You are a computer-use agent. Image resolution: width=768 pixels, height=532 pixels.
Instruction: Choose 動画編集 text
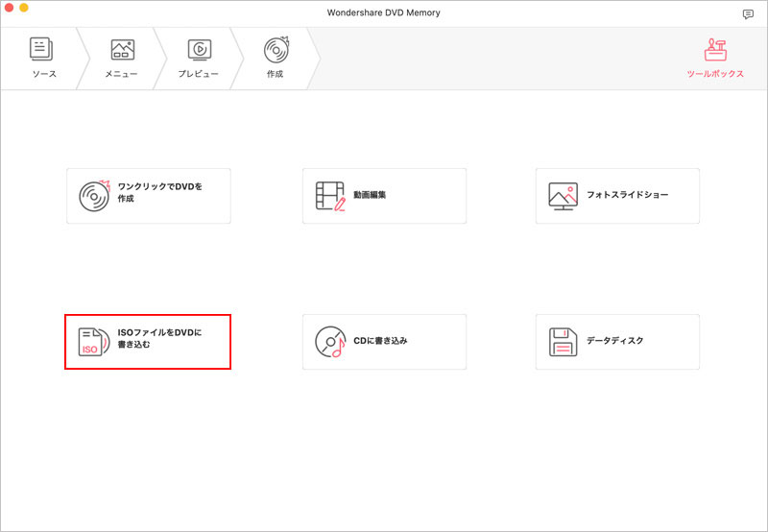(370, 195)
